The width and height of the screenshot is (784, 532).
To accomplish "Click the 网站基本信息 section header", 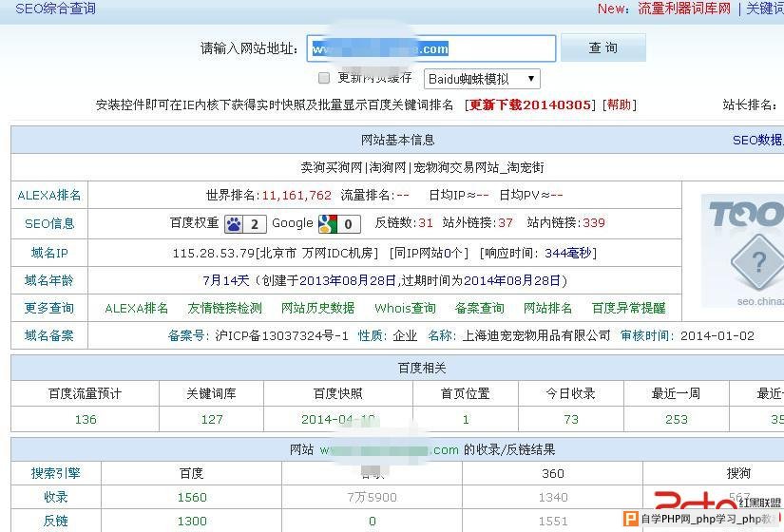I will click(397, 140).
